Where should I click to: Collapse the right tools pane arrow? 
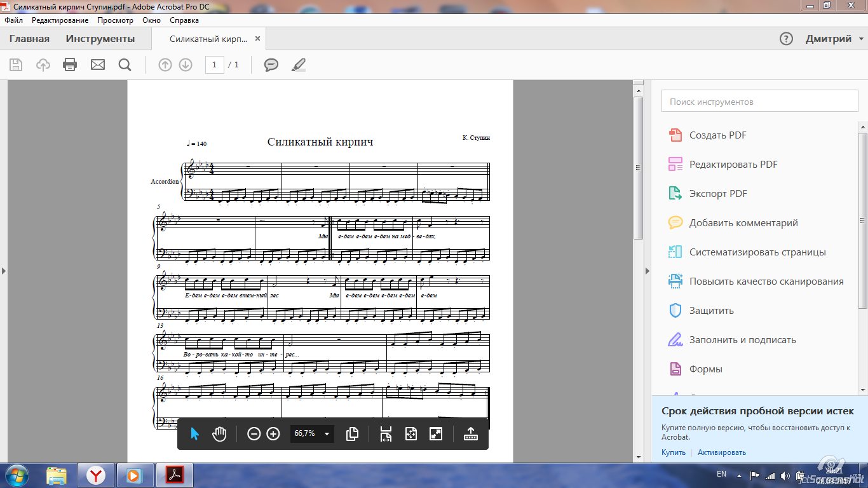click(x=648, y=271)
